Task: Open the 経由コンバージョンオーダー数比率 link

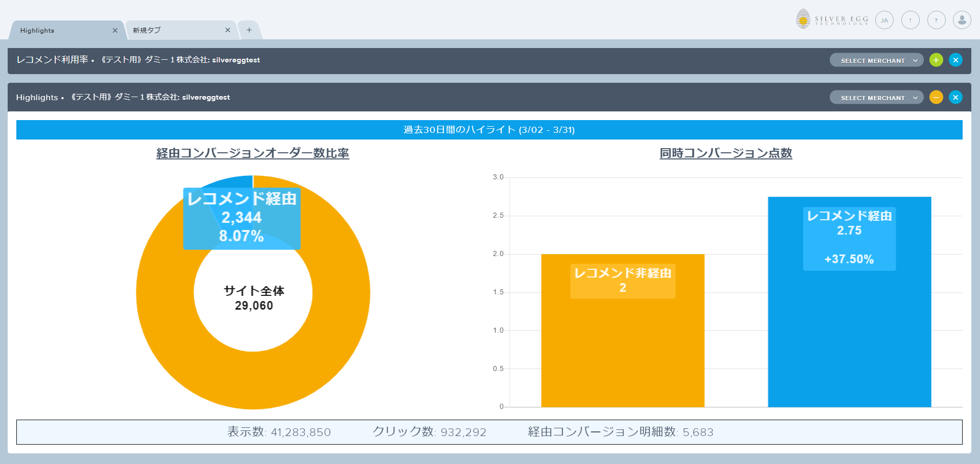Action: pyautogui.click(x=253, y=153)
